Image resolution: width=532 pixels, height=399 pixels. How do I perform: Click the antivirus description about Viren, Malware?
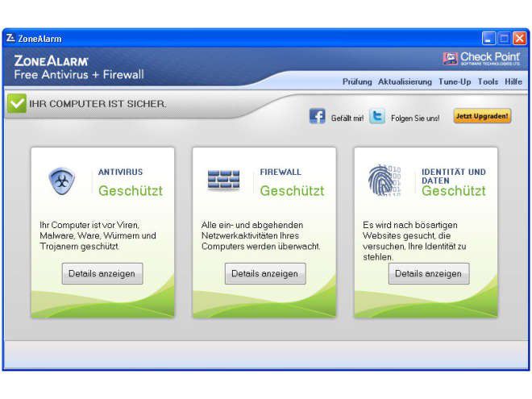tap(98, 236)
